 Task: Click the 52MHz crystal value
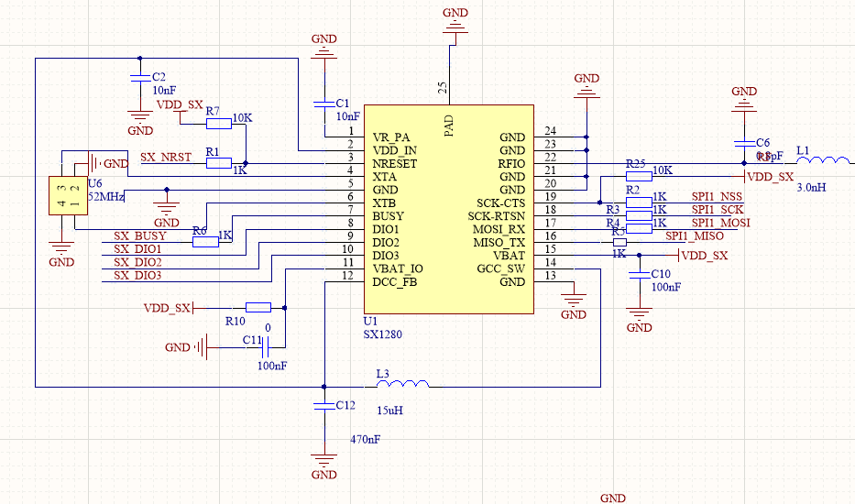[x=106, y=196]
